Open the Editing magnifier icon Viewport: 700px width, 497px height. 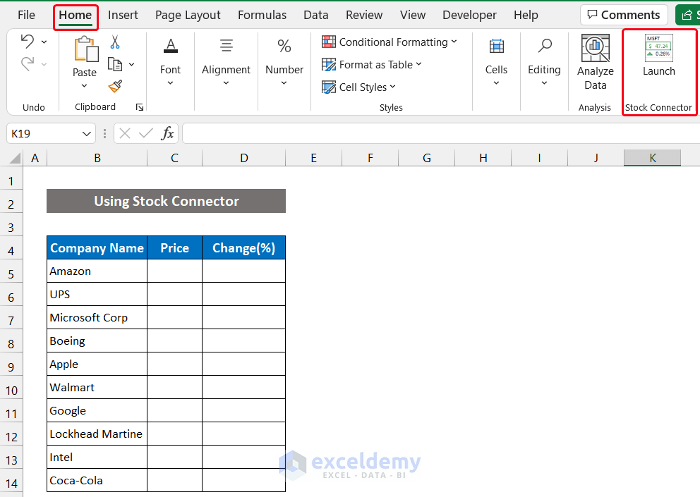point(545,46)
